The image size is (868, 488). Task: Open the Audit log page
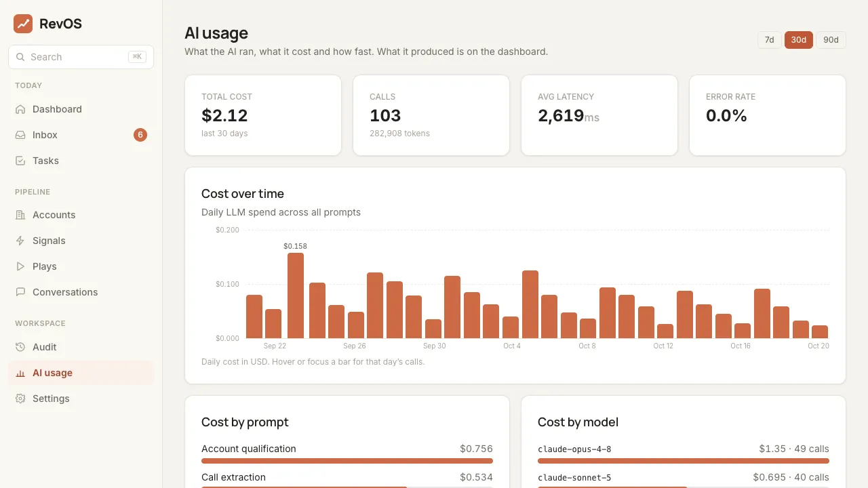click(81, 347)
